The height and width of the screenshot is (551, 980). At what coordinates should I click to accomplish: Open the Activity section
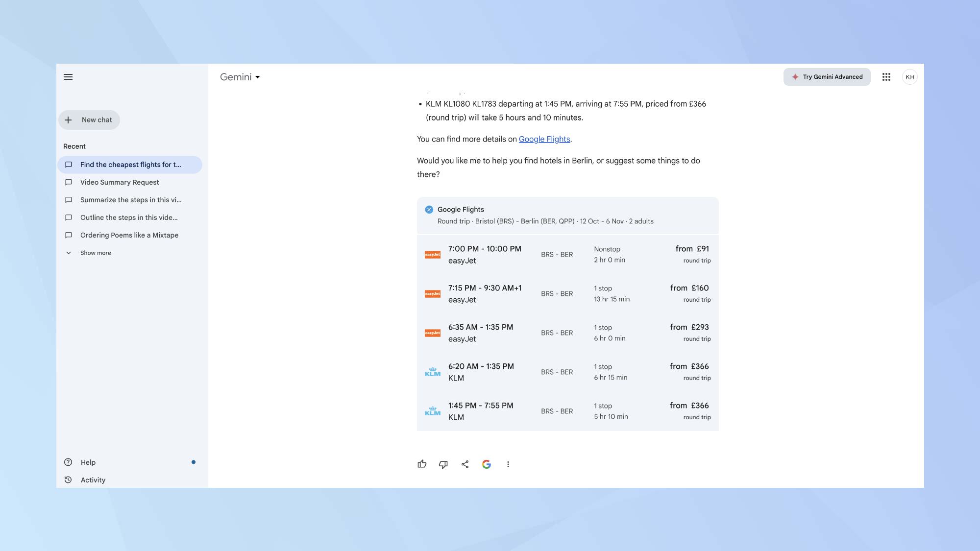point(92,479)
